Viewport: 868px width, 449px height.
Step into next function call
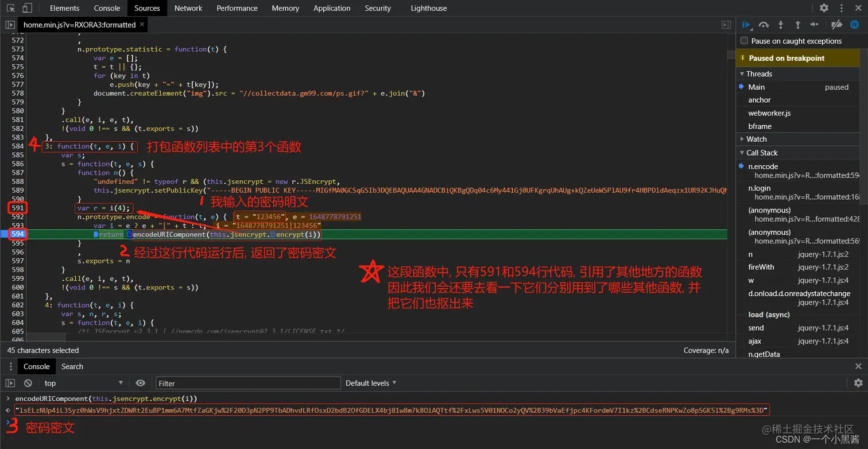[x=781, y=25]
